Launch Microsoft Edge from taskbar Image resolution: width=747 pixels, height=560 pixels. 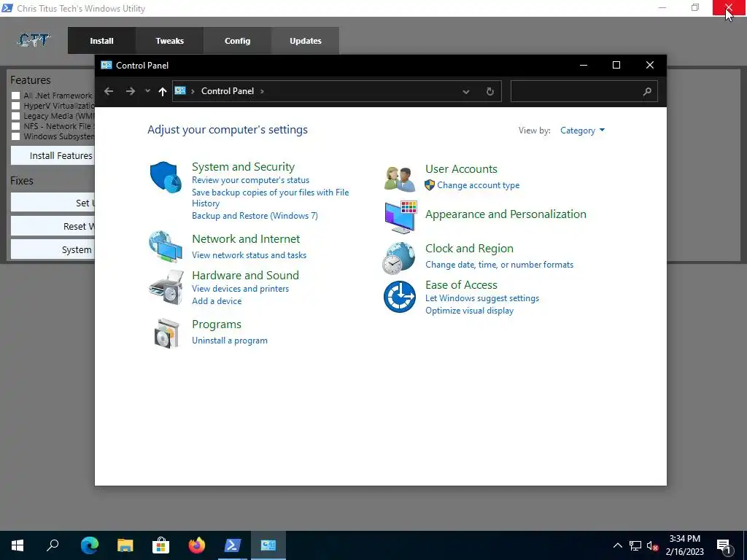pyautogui.click(x=89, y=545)
